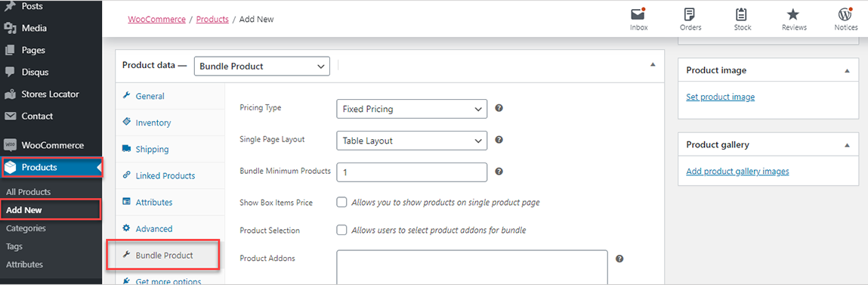This screenshot has height=285, width=868.
Task: Click the WooCommerce breadcrumb link
Action: tap(156, 19)
